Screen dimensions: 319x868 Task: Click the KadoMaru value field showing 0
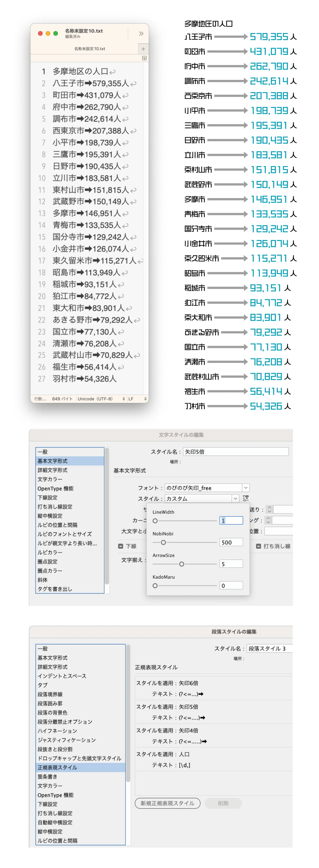[231, 586]
